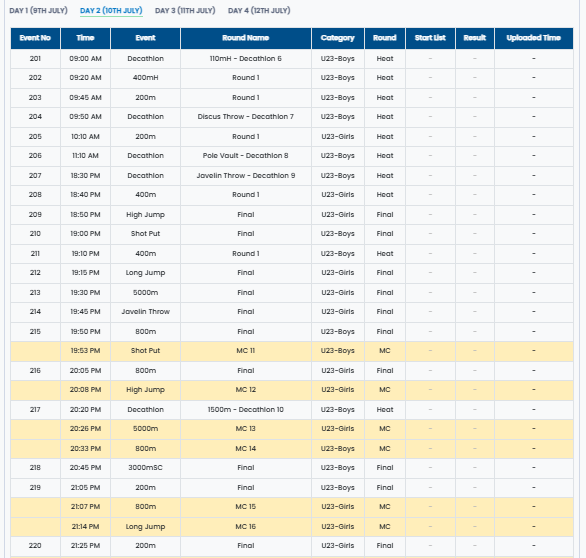Screen dimensions: 586x558
Task: Select '1500m - Decathlon 10' cell
Action: 246,410
